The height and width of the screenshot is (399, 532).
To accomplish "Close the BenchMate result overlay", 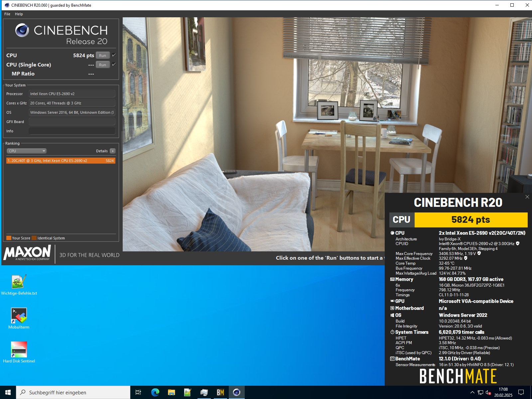I will pyautogui.click(x=527, y=197).
